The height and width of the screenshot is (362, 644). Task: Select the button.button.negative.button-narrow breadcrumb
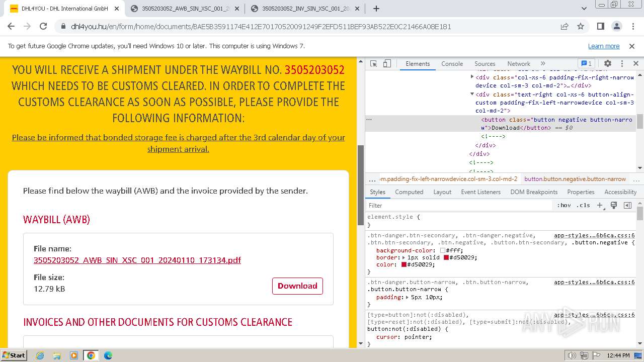[x=575, y=179]
